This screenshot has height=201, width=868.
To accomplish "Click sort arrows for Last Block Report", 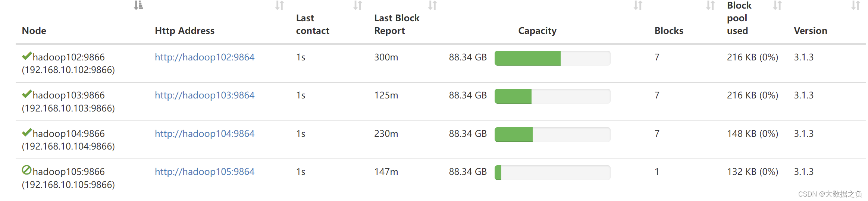I will (432, 5).
